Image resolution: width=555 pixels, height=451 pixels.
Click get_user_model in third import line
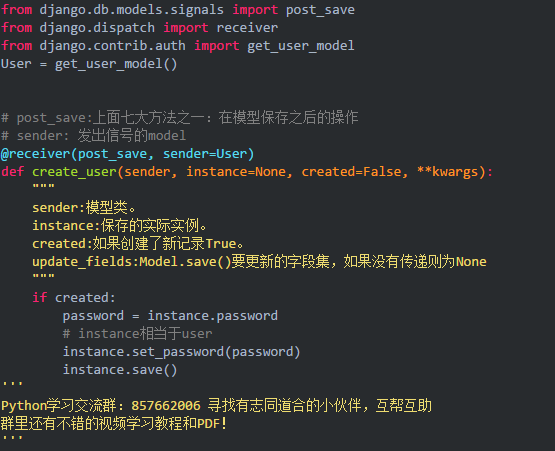tap(301, 46)
